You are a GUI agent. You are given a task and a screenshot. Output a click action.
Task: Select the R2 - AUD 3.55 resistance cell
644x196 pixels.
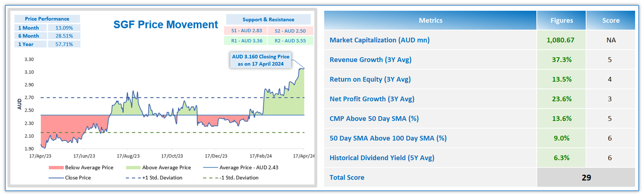point(290,41)
